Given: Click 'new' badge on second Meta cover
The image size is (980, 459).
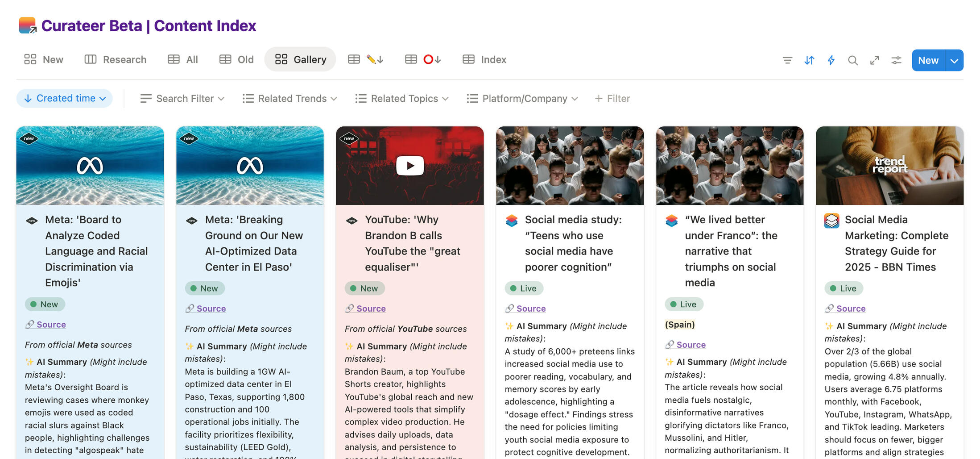Looking at the screenshot, I should (189, 138).
